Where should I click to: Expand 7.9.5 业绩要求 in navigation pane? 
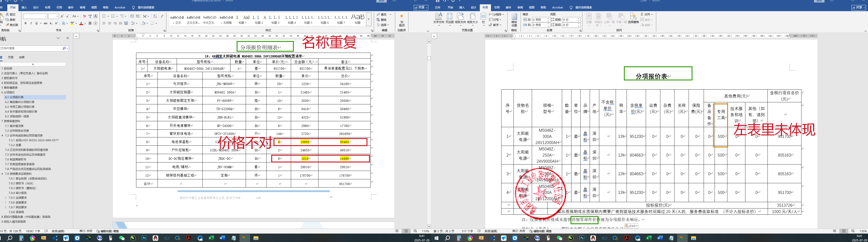[x=6, y=198]
